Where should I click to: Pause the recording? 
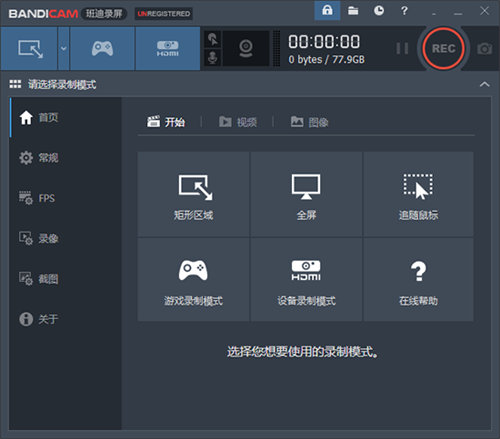pos(402,49)
